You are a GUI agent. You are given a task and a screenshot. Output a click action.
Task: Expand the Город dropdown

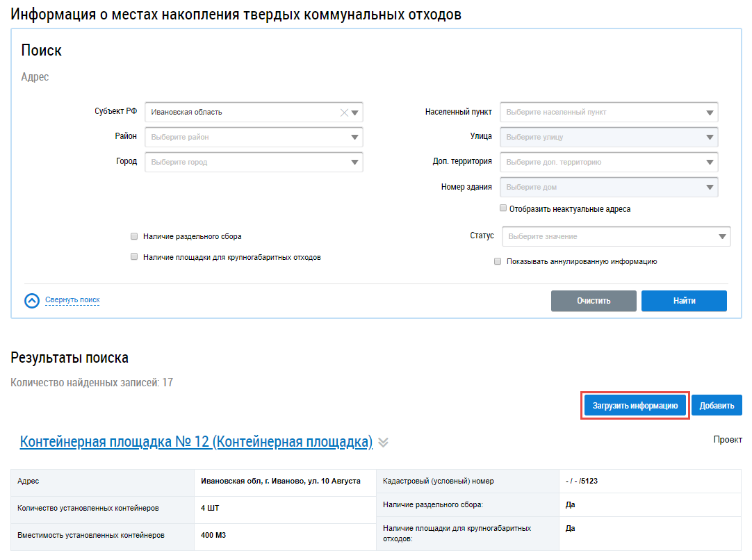[x=355, y=163]
